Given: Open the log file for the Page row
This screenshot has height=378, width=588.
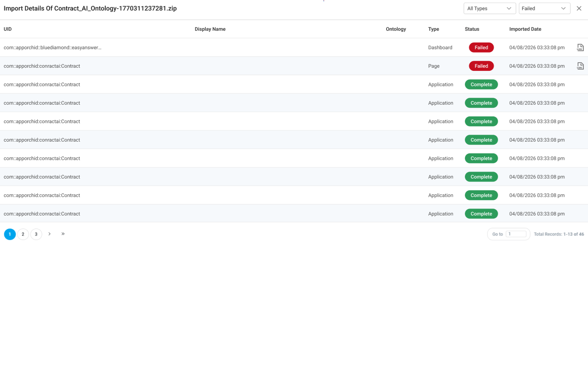Looking at the screenshot, I should [580, 66].
